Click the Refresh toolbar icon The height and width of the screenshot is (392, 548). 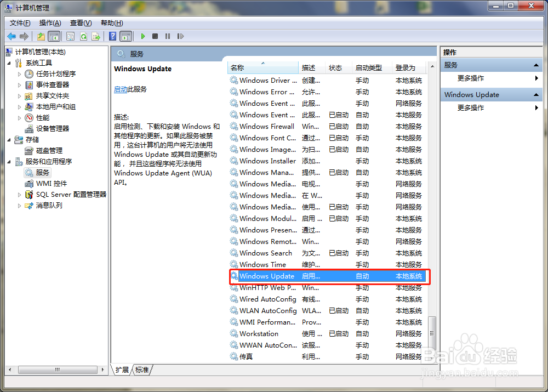pyautogui.click(x=83, y=36)
